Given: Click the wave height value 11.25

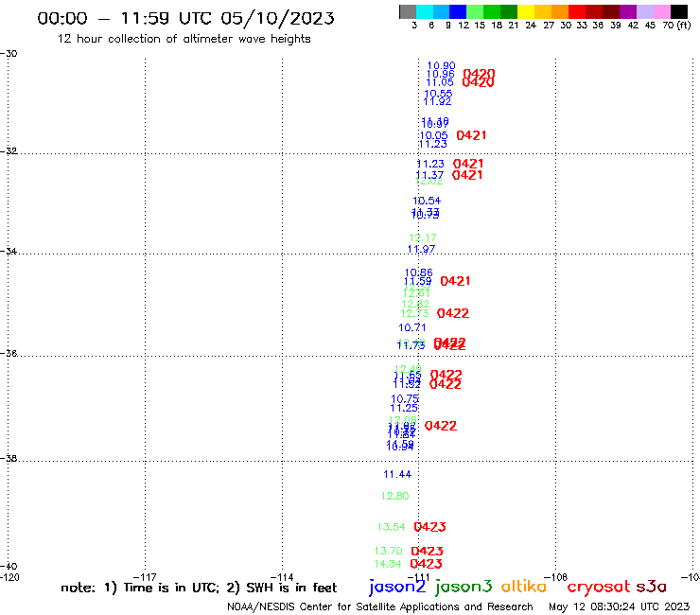Looking at the screenshot, I should tap(404, 408).
